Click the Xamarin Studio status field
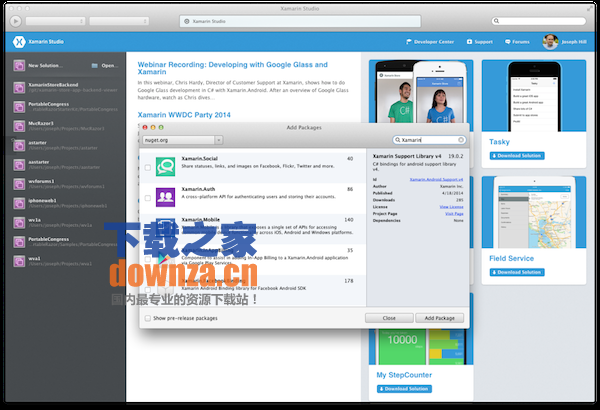The width and height of the screenshot is (600, 410). click(300, 21)
